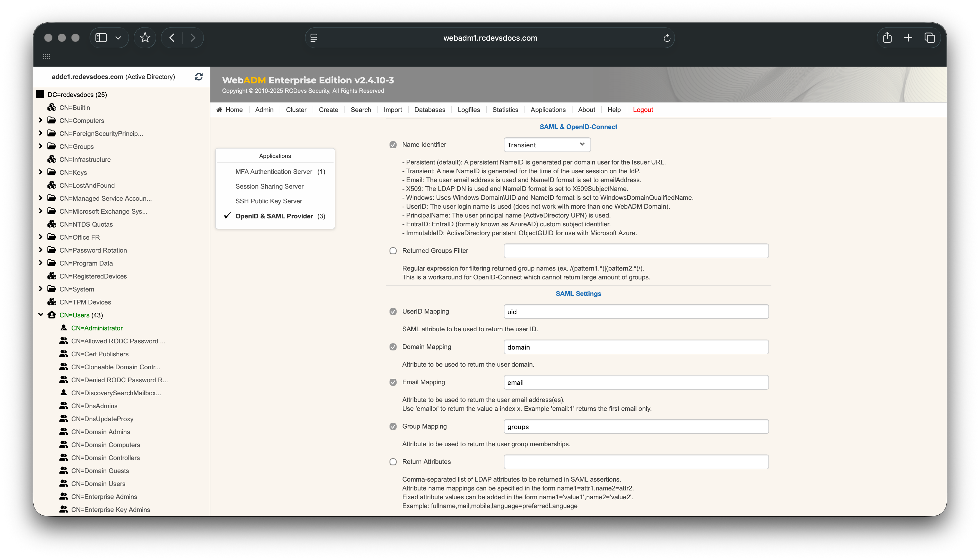The image size is (980, 560).
Task: Open the Statistics menu item
Action: tap(505, 110)
